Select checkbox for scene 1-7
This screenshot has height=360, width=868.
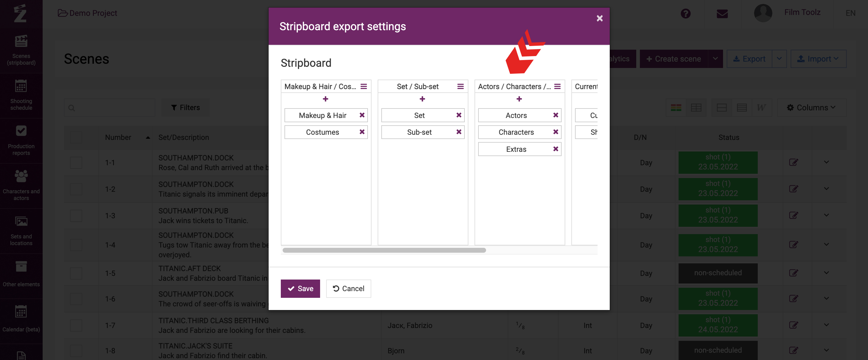[x=76, y=326]
